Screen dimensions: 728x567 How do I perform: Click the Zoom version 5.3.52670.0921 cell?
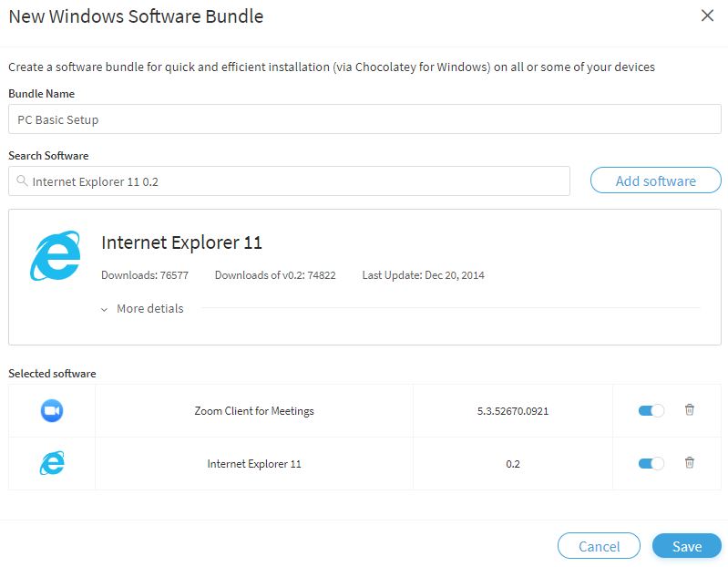(x=513, y=411)
